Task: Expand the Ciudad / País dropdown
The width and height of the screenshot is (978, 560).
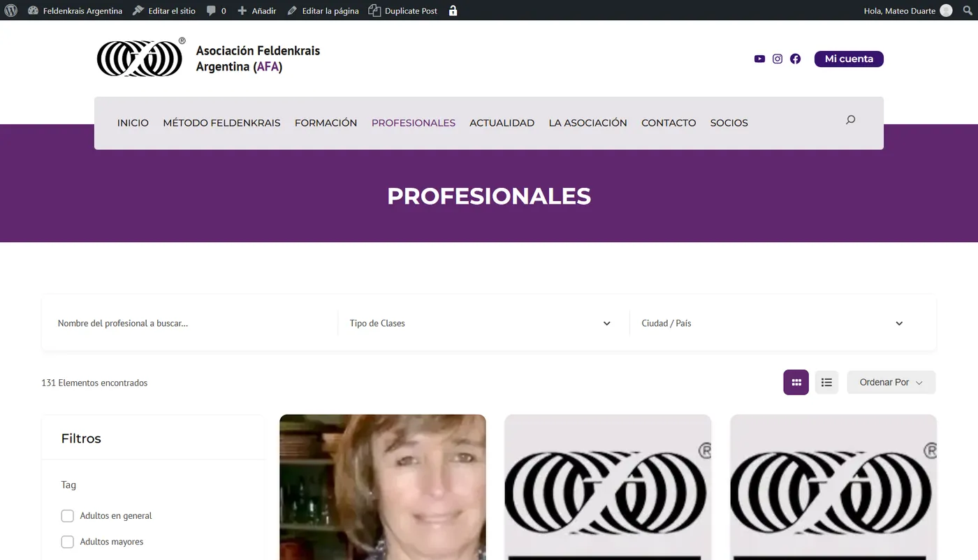Action: tap(773, 323)
